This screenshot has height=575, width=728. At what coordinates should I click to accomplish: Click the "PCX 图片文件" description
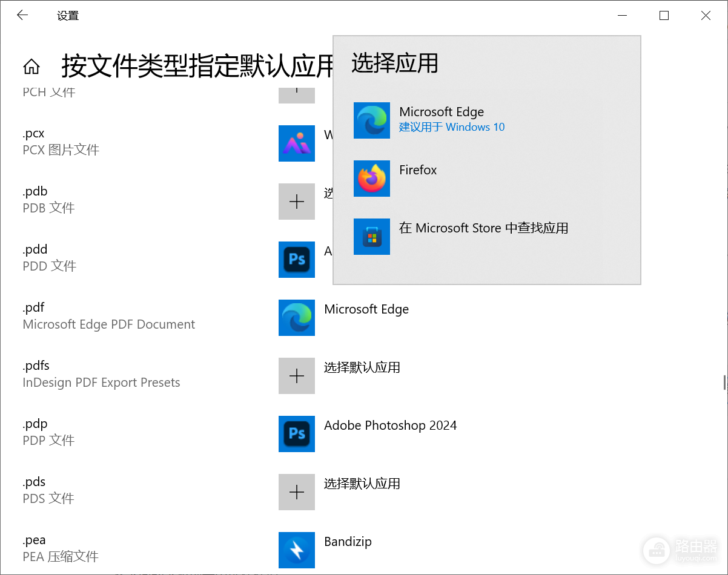pyautogui.click(x=61, y=150)
